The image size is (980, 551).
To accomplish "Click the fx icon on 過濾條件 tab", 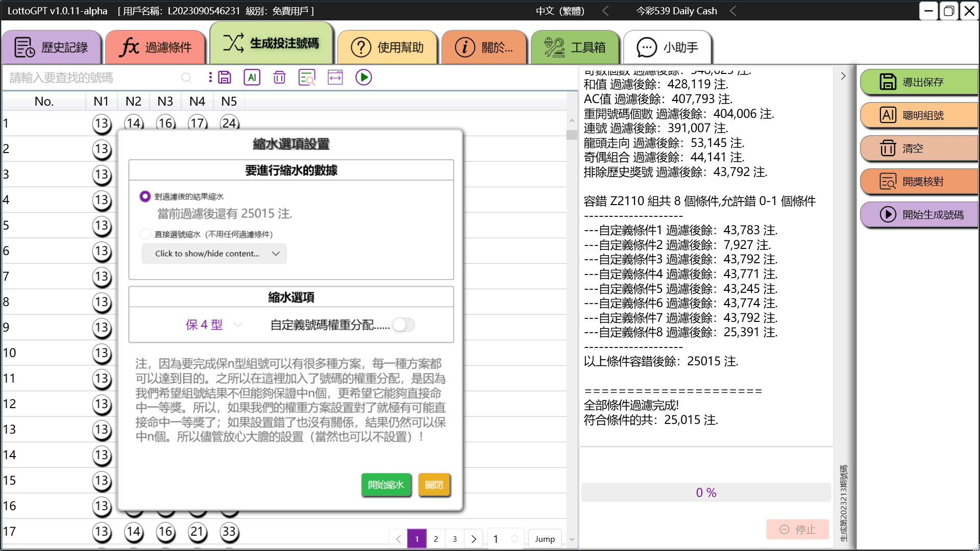I will pyautogui.click(x=129, y=47).
